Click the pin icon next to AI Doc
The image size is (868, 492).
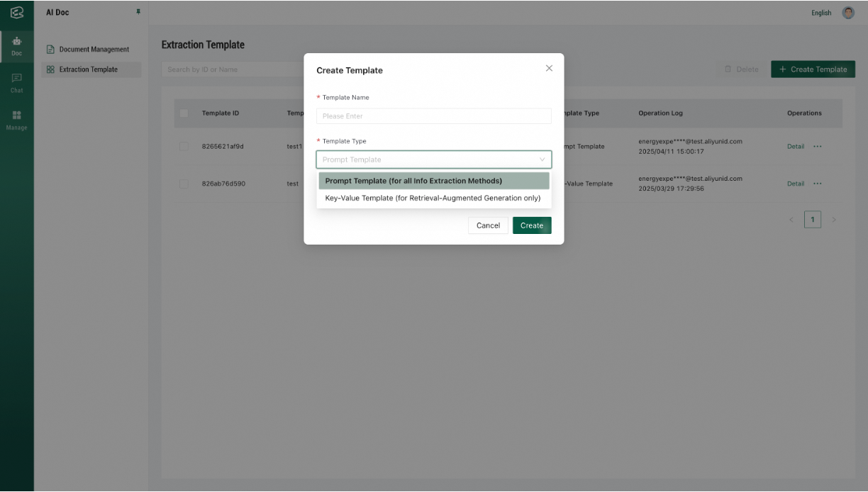coord(138,13)
